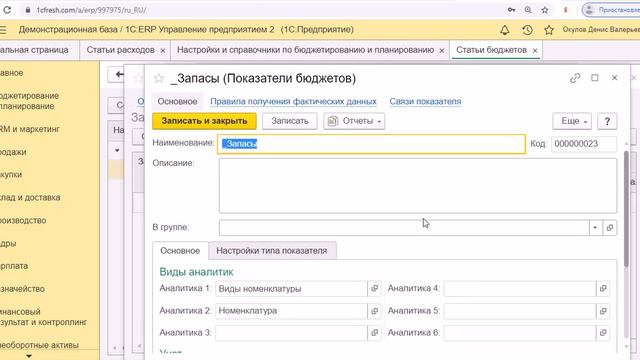Open Зарплата sidebar section

pos(14,266)
